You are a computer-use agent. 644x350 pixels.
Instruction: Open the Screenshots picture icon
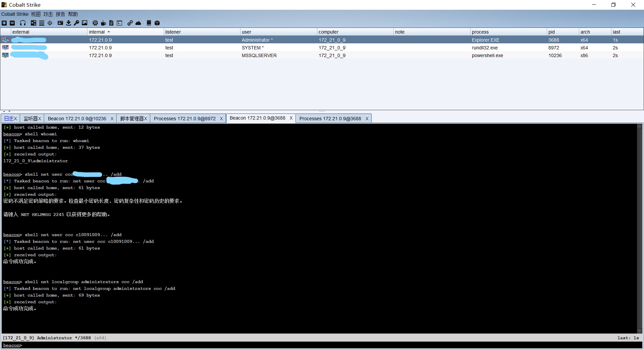tap(85, 23)
